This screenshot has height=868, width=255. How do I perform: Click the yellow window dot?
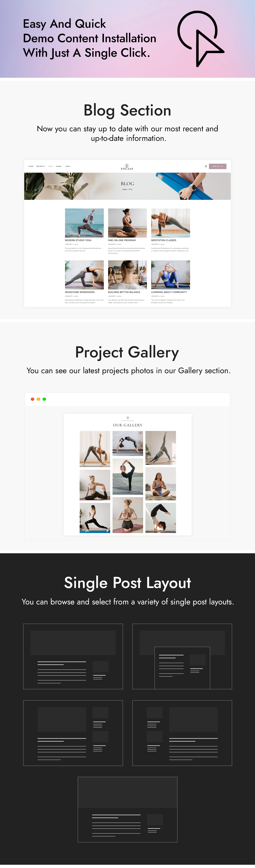38,399
